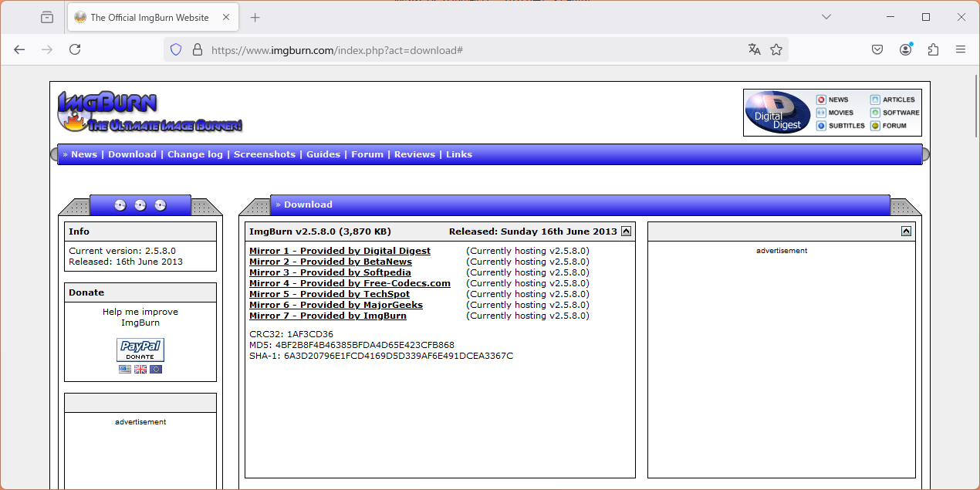Image resolution: width=980 pixels, height=490 pixels.
Task: Go to Download in the site navigation
Action: coord(132,154)
